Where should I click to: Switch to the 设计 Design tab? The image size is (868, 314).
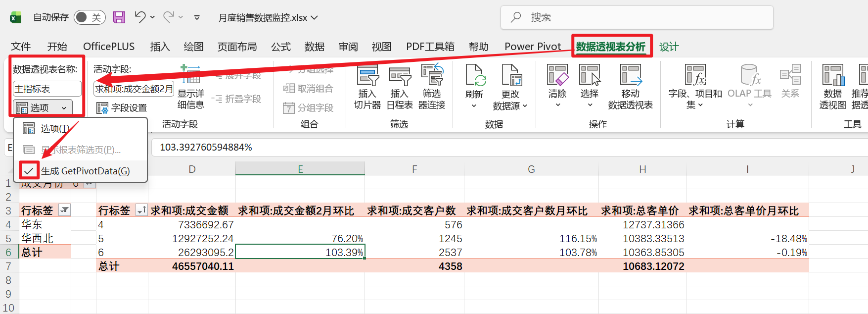[669, 47]
